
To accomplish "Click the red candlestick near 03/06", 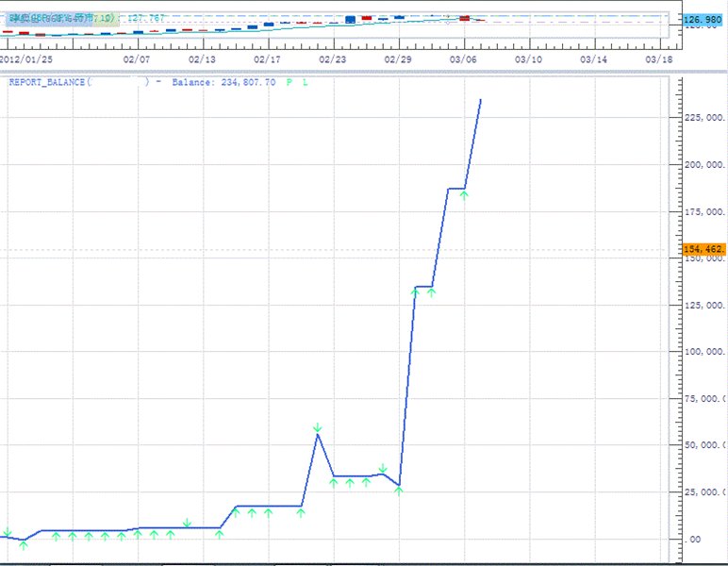I will (x=464, y=18).
